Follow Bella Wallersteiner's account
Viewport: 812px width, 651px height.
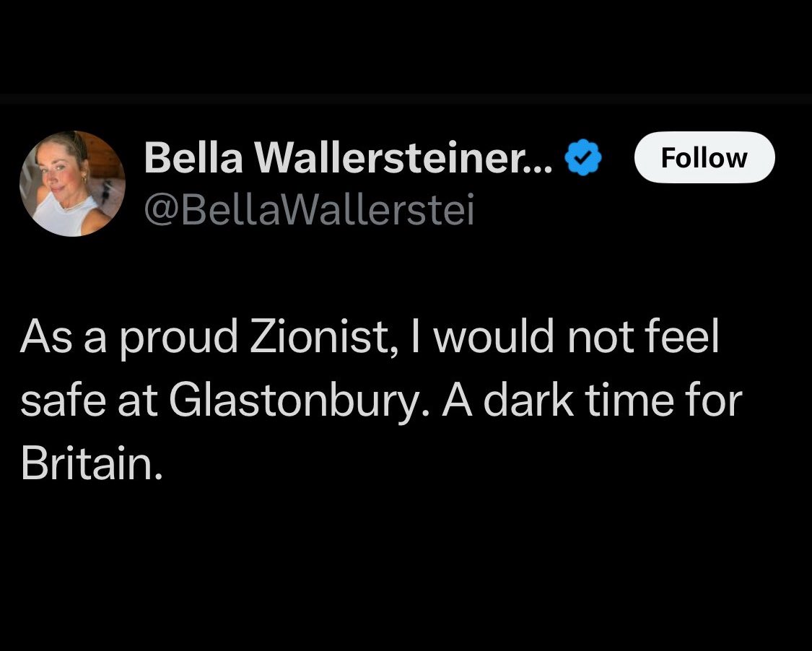coord(704,157)
